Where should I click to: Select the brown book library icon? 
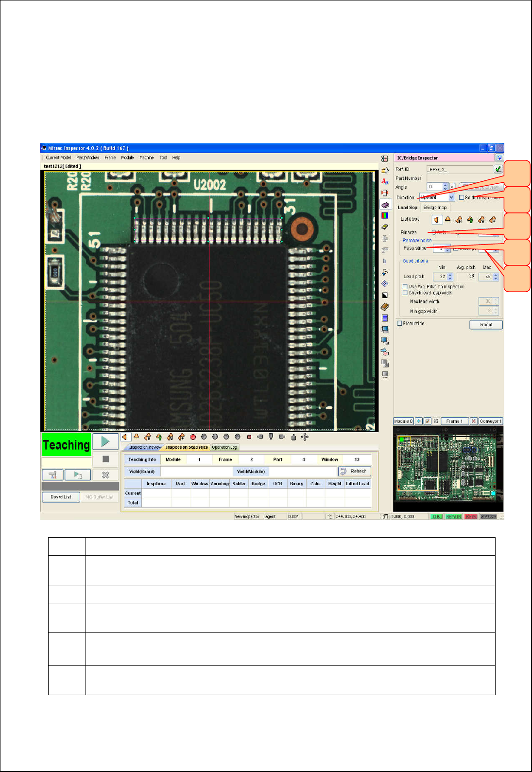click(385, 307)
